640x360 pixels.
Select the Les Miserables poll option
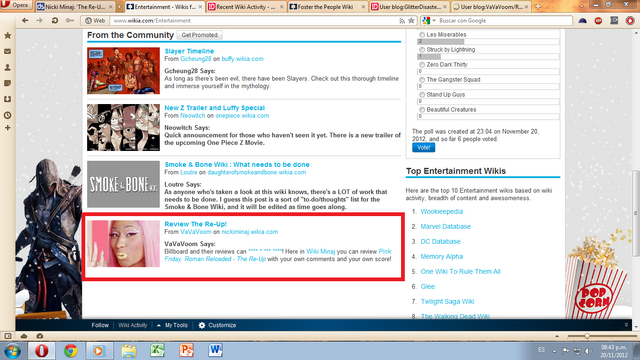tap(422, 35)
